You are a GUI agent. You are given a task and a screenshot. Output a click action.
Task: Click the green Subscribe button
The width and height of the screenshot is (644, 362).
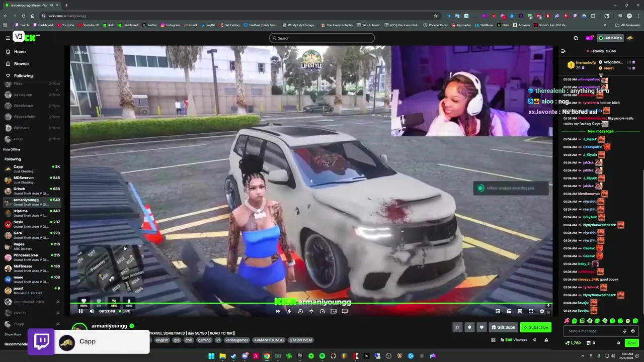coord(535,327)
